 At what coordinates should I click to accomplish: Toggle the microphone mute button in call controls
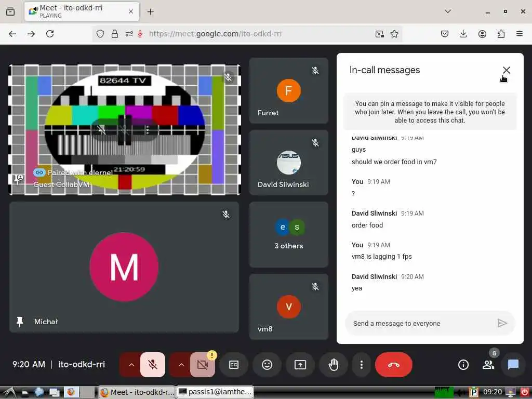click(153, 365)
